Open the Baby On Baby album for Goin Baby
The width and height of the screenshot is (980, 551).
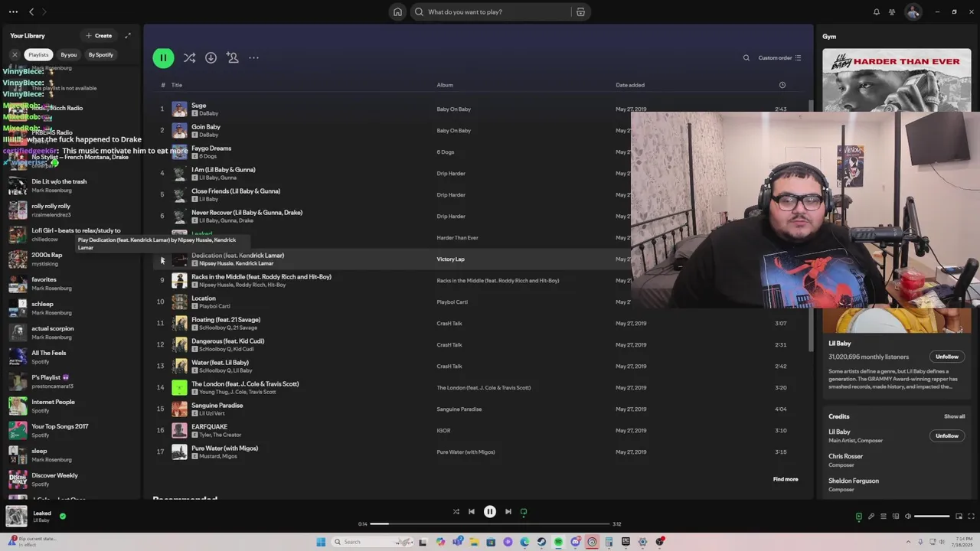(x=453, y=131)
